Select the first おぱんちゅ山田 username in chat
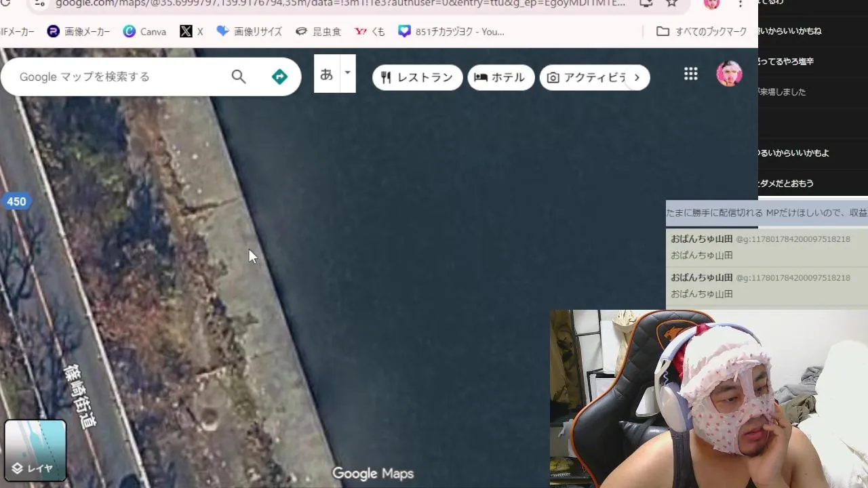 (702, 239)
